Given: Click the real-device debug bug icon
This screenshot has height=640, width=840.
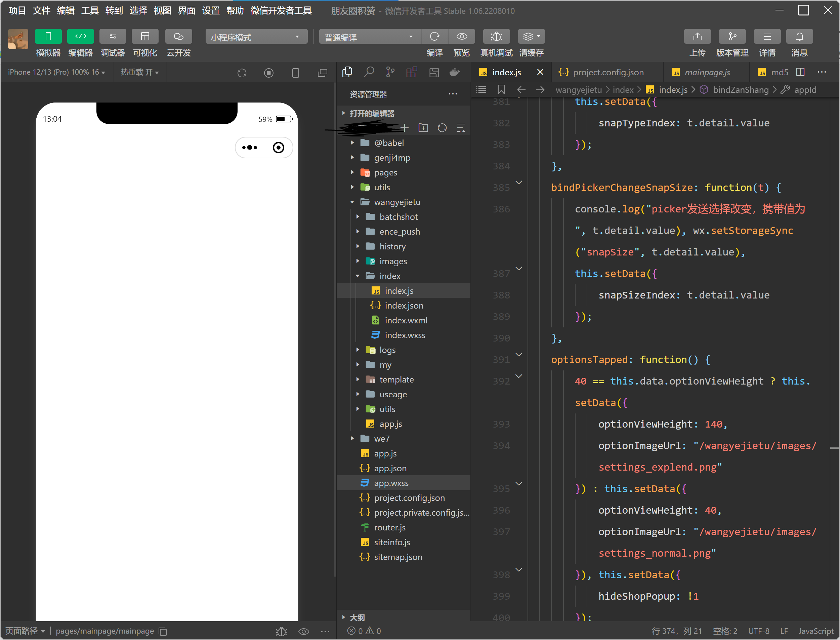Looking at the screenshot, I should pyautogui.click(x=496, y=37).
